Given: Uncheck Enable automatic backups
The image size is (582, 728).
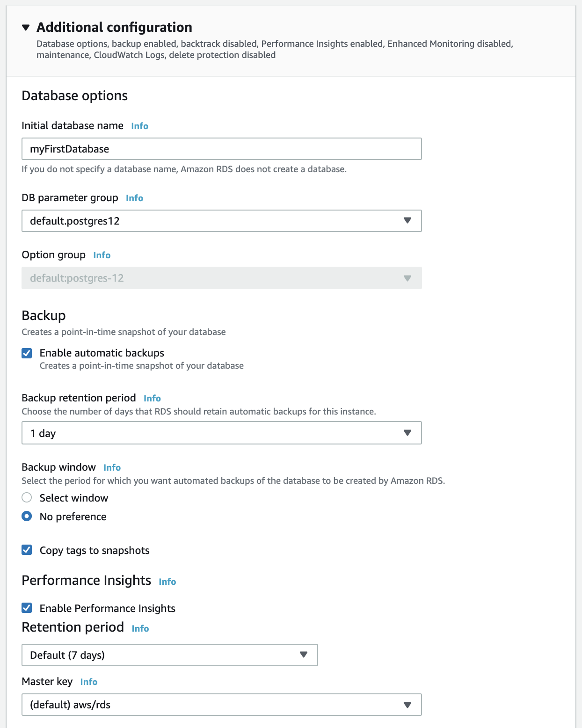Looking at the screenshot, I should 27,353.
